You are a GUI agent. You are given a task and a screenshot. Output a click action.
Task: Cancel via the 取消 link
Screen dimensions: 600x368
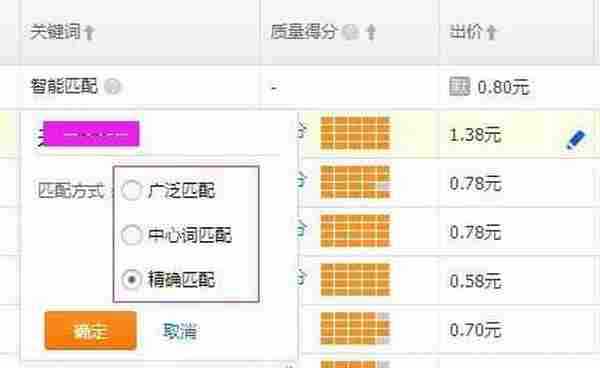[x=180, y=331]
